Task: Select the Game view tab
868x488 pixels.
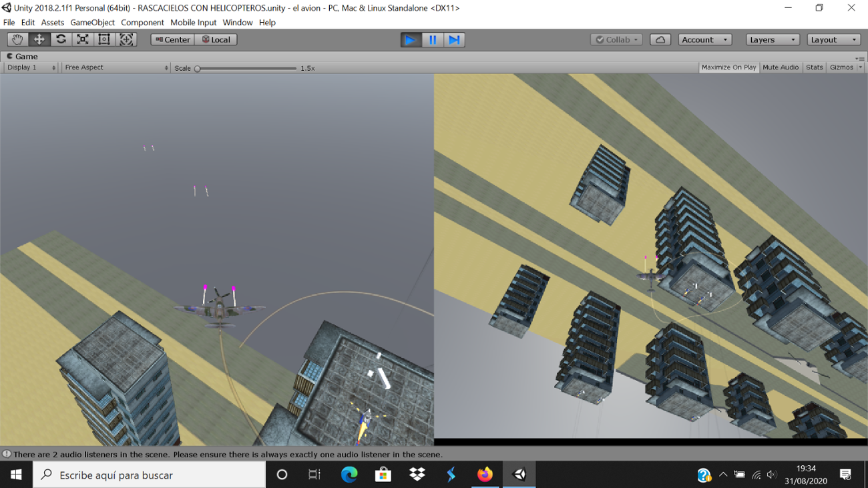Action: [25, 56]
